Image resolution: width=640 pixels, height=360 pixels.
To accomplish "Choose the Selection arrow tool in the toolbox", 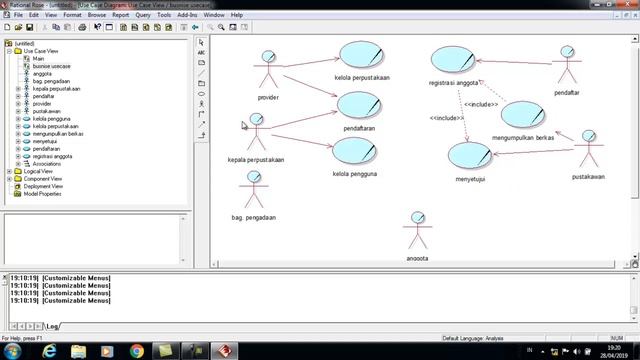I will (x=201, y=42).
